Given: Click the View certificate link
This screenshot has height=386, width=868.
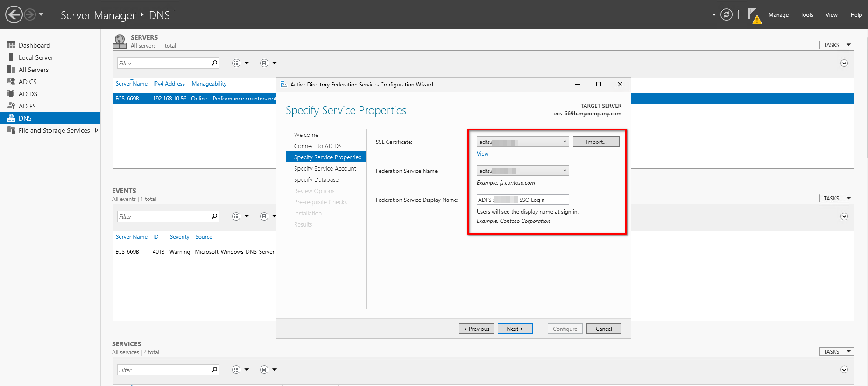Looking at the screenshot, I should click(x=482, y=154).
